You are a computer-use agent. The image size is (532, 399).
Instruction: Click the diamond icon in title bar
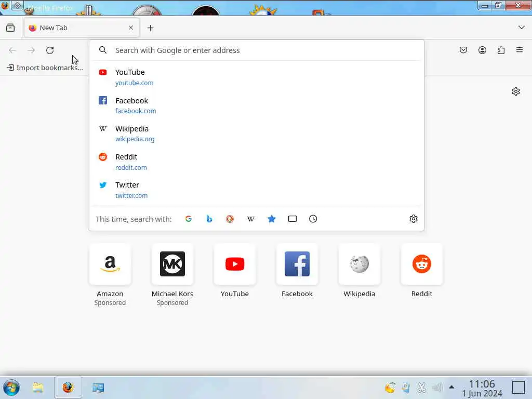point(17,5)
